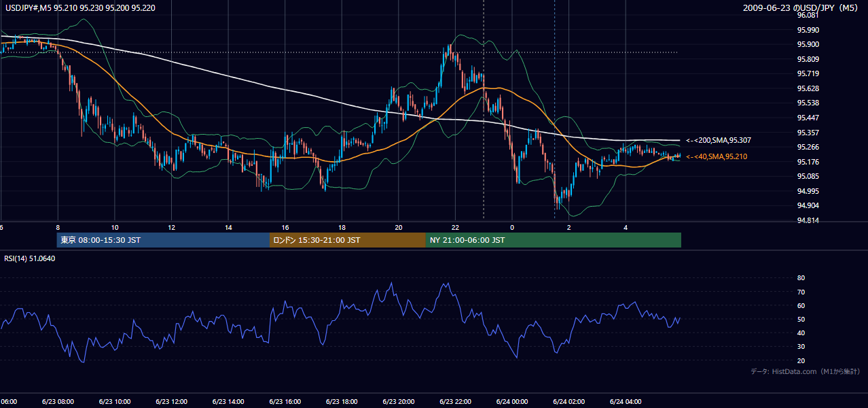The width and height of the screenshot is (868, 408).
Task: Click the RSI(14) 51.0640 indicator label
Action: click(29, 258)
